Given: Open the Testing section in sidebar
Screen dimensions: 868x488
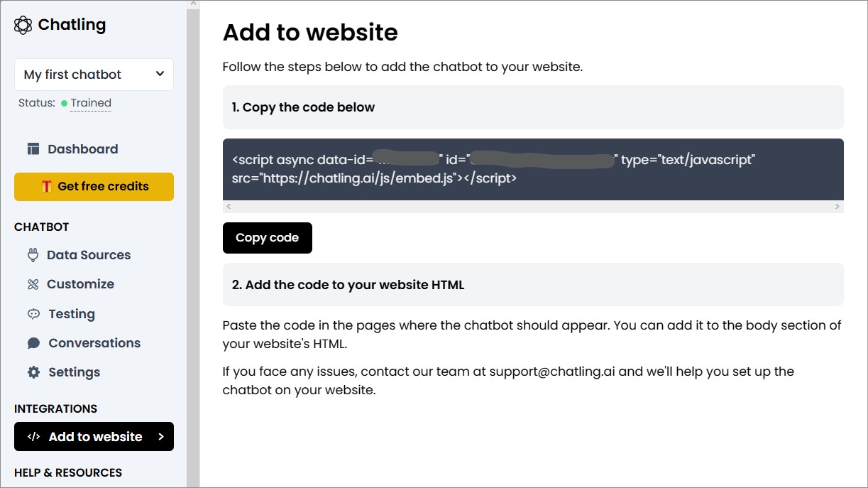Looking at the screenshot, I should [71, 314].
